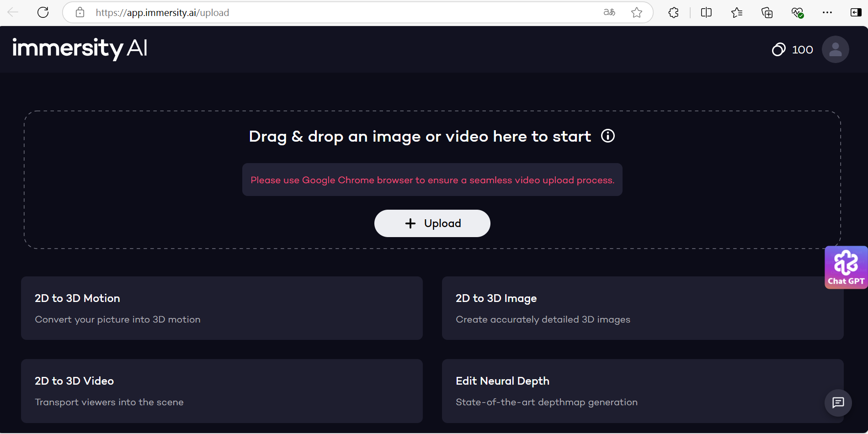Open the translate page icon

tap(609, 12)
